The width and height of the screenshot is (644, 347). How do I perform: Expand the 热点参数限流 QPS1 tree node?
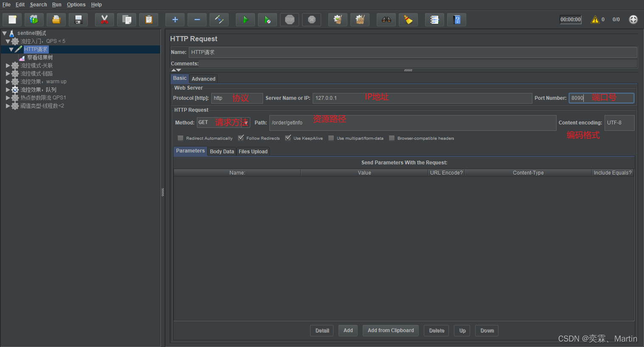[x=8, y=98]
